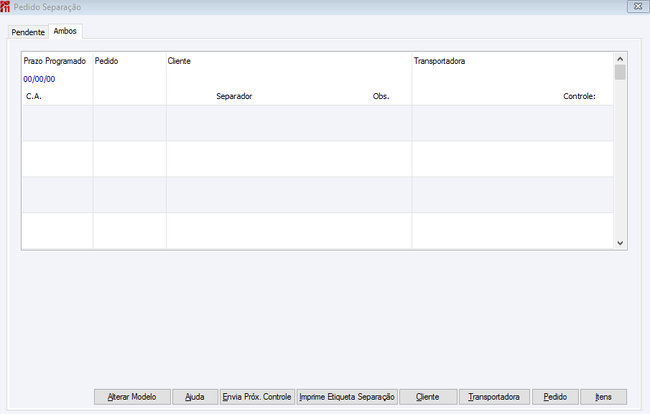Click Envia Próx. Controle button

[x=257, y=397]
